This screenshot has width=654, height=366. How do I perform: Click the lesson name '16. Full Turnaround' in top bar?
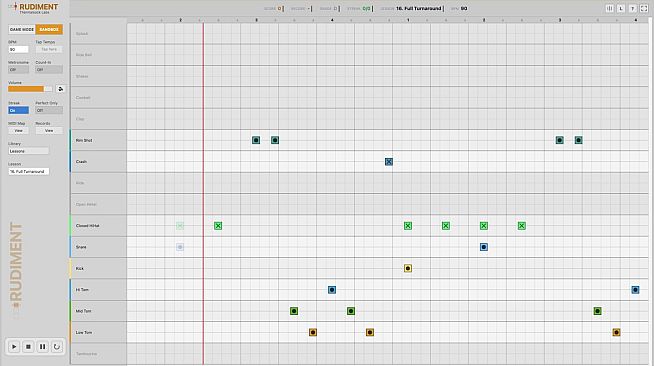tap(418, 8)
